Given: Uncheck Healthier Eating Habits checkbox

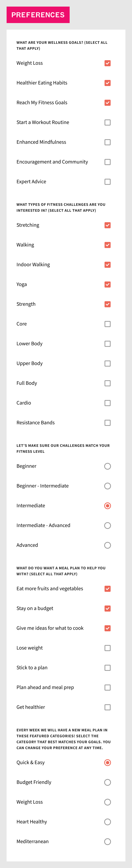Looking at the screenshot, I should coord(107,83).
